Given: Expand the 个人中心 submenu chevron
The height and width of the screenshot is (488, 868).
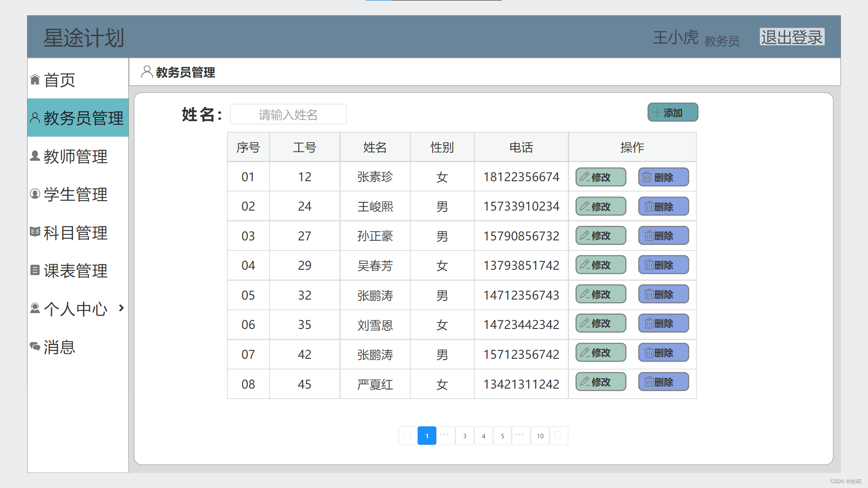Looking at the screenshot, I should 121,308.
